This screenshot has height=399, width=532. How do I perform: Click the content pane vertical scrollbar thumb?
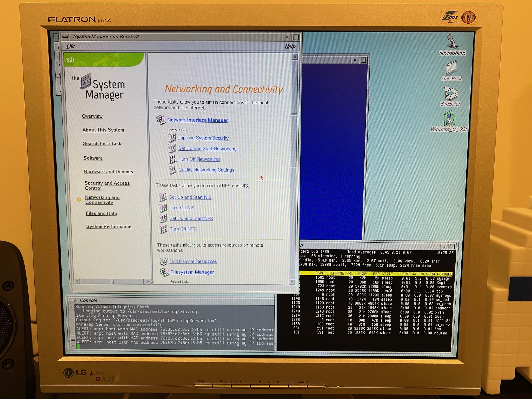(294, 114)
